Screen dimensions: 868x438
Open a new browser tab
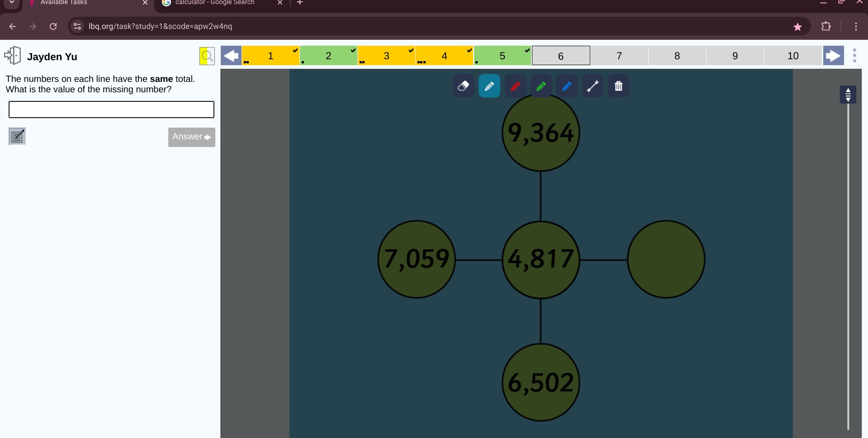coord(300,3)
